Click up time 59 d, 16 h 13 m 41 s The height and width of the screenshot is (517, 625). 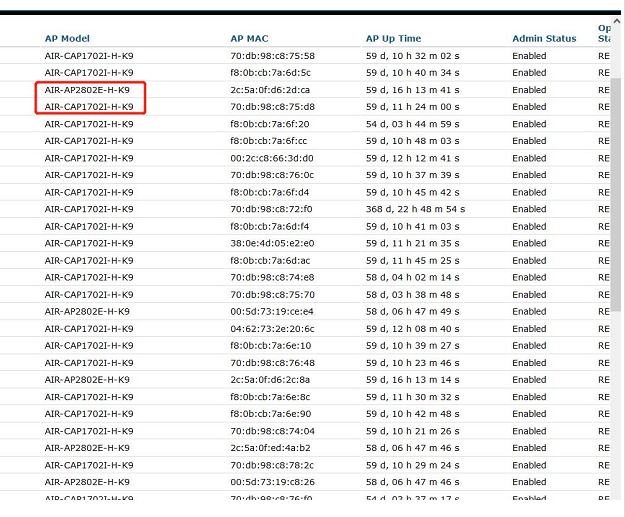[x=413, y=90]
